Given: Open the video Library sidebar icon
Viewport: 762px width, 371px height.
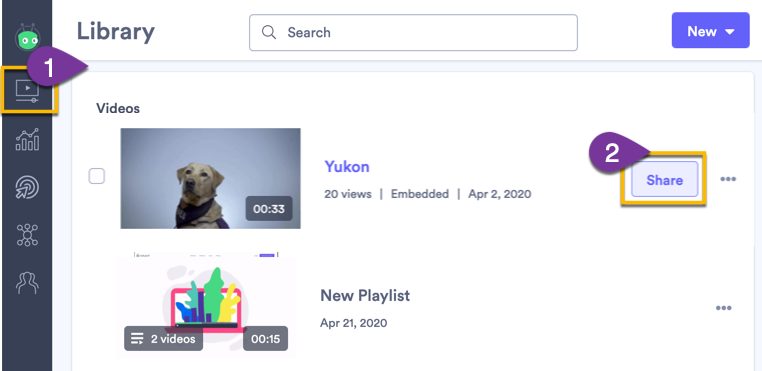Looking at the screenshot, I should [27, 91].
